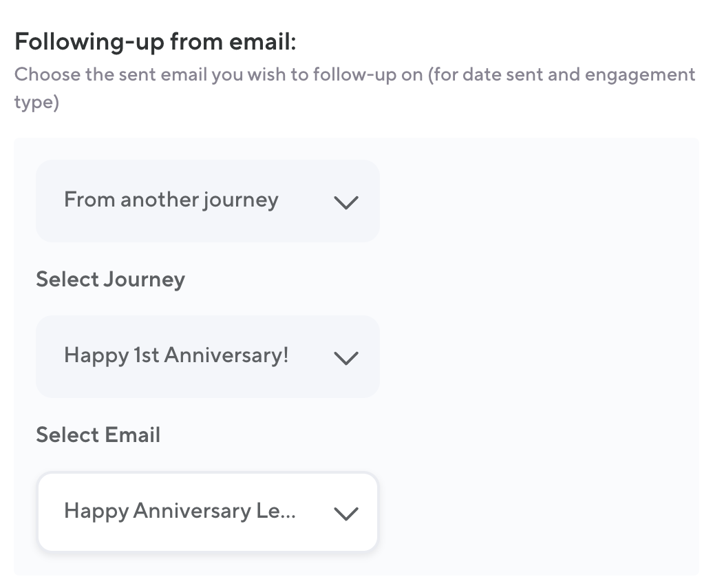Click the chevron beside From another journey

pyautogui.click(x=345, y=202)
